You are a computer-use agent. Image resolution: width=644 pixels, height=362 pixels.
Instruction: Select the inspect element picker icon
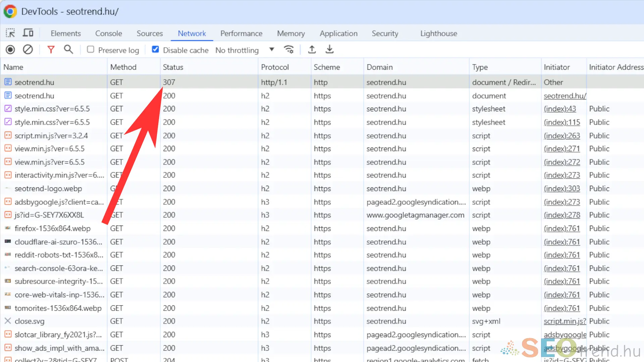pos(10,33)
